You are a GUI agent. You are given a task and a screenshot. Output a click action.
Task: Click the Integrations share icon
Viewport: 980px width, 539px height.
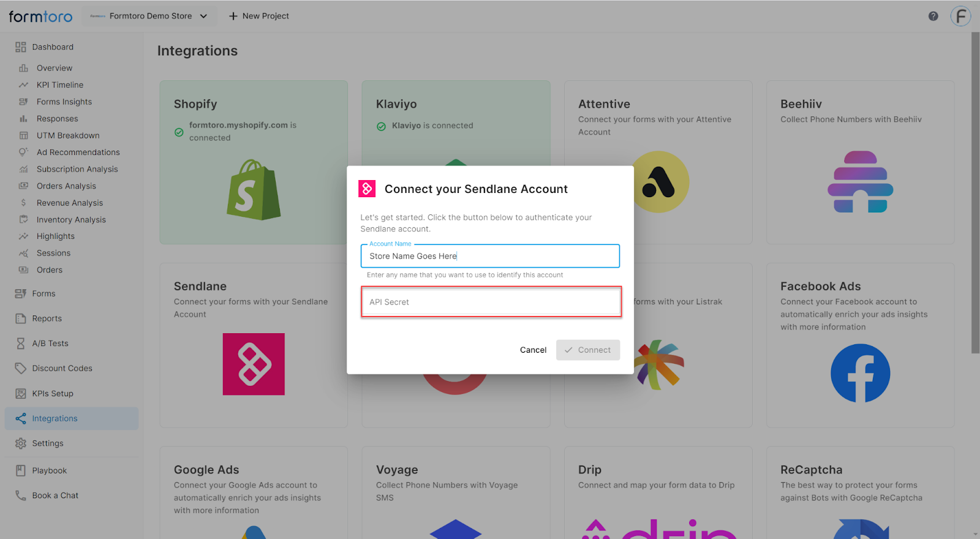tap(21, 418)
